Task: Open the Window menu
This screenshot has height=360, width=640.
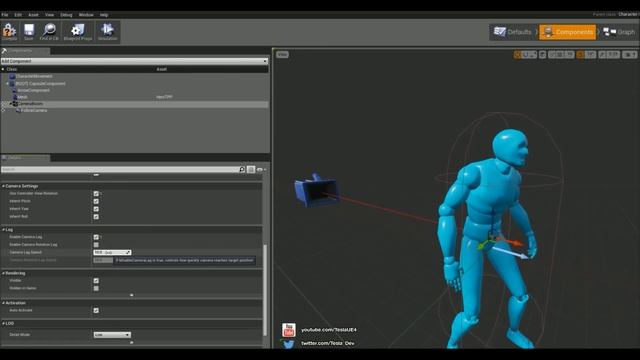Action: pos(86,15)
